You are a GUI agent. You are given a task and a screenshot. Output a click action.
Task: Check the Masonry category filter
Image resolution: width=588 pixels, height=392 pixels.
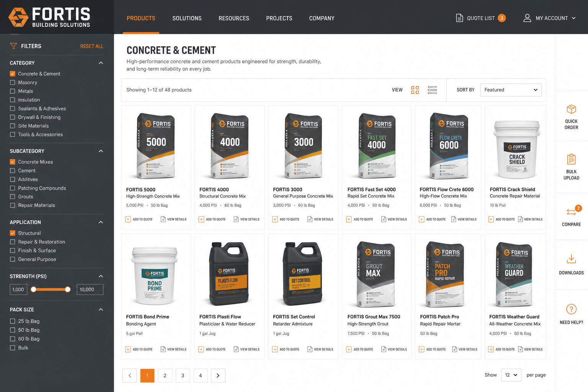(x=13, y=82)
